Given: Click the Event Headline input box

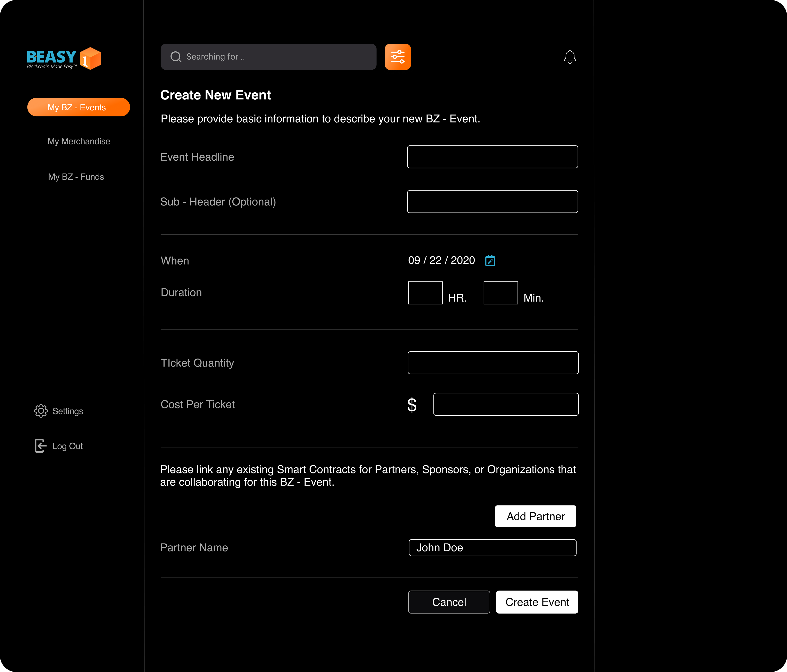Looking at the screenshot, I should [x=493, y=157].
